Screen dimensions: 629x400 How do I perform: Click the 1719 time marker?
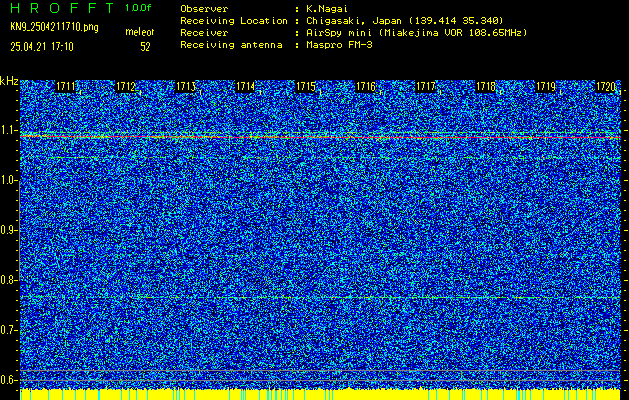pyautogui.click(x=546, y=86)
